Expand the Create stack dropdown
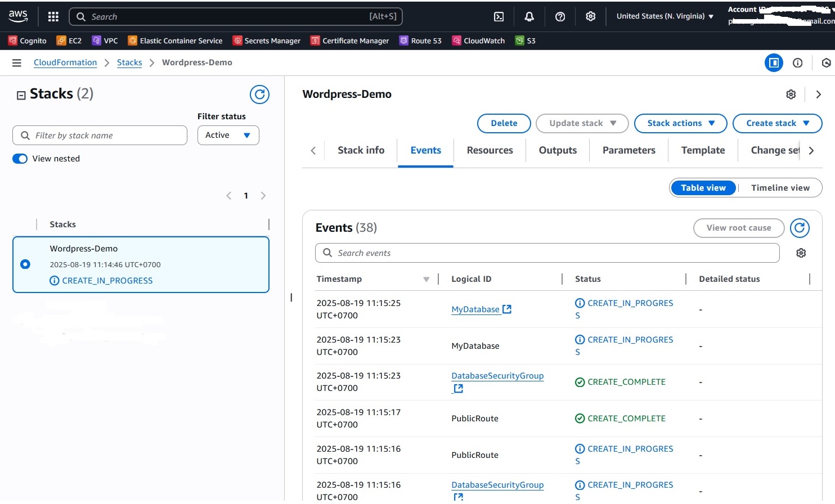 tap(777, 123)
